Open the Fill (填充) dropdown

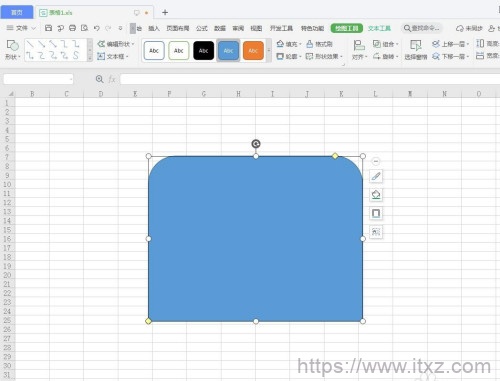(289, 44)
